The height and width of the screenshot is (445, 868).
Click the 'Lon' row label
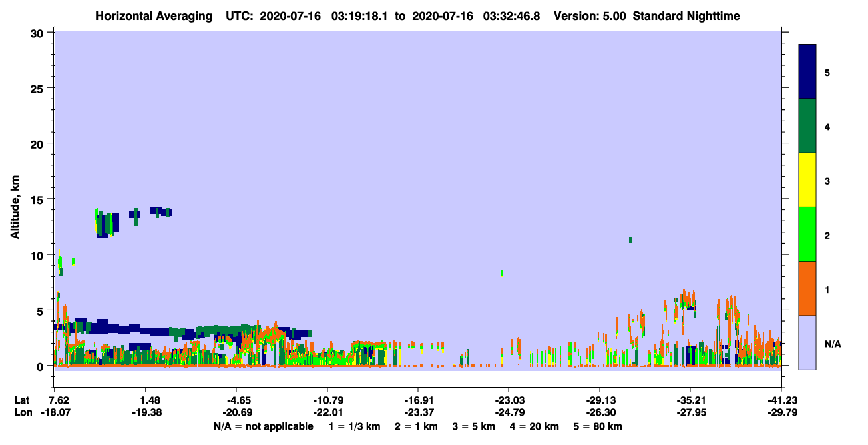23,413
